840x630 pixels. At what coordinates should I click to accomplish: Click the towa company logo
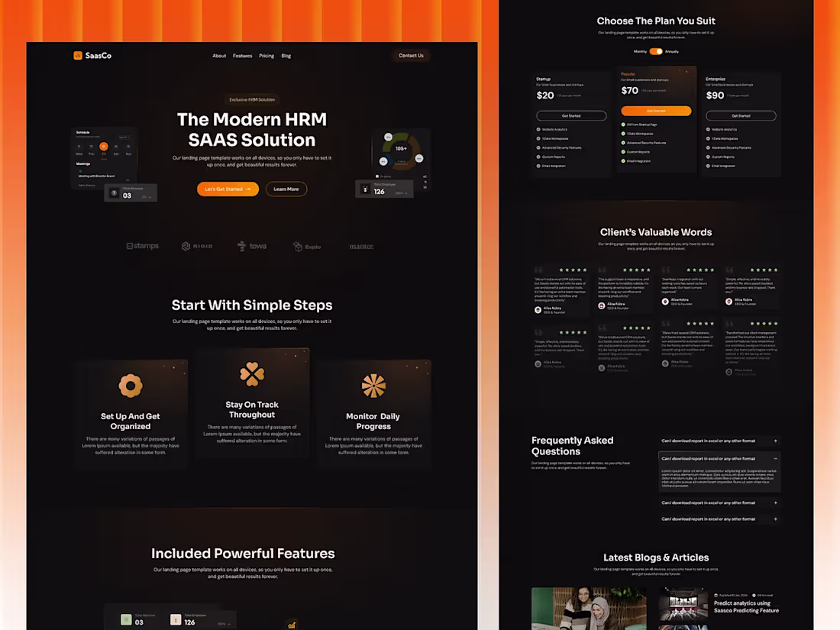pyautogui.click(x=252, y=246)
